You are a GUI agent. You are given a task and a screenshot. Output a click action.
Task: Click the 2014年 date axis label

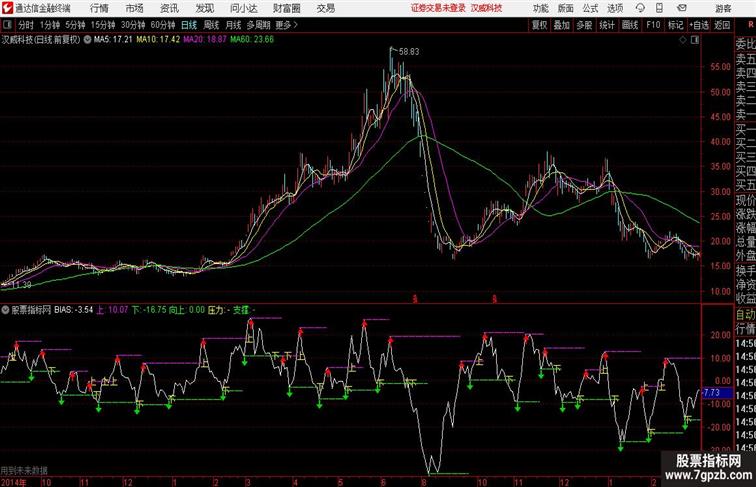pos(14,482)
